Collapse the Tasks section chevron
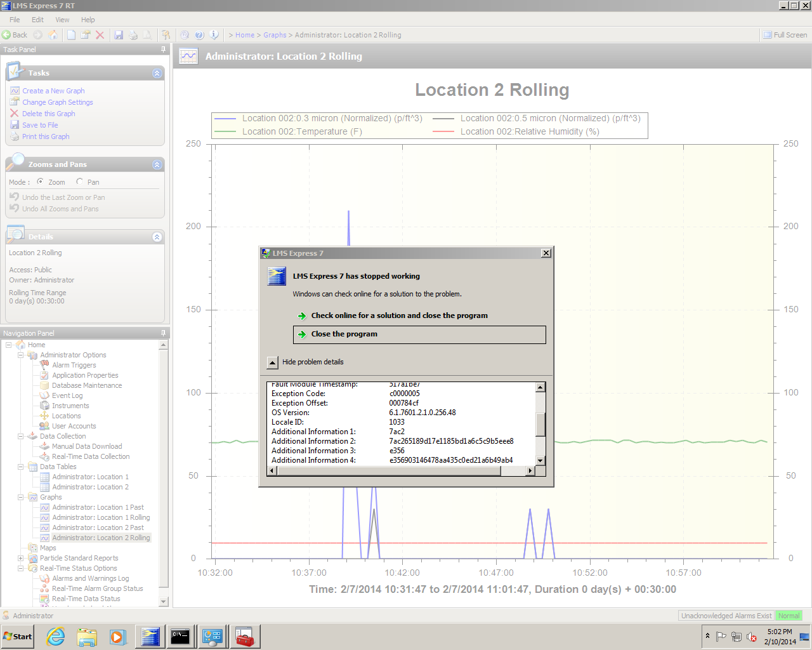 (x=157, y=74)
